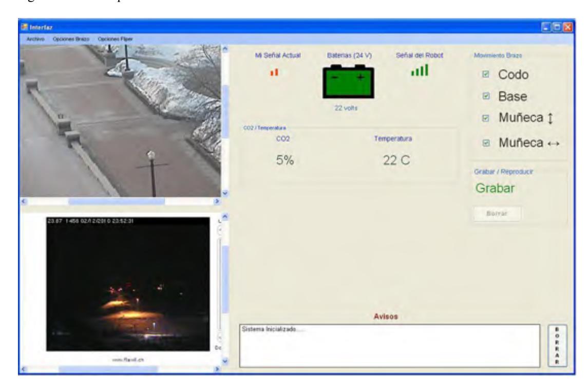Click the top camera horizontal scrollbar thumb
Image resolution: width=588 pixels, height=381 pixels.
point(116,202)
